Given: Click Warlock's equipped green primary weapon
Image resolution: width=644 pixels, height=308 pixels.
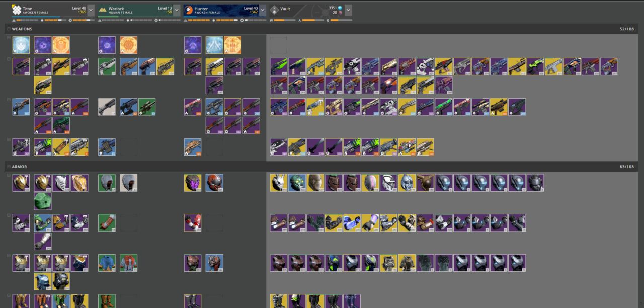Looking at the screenshot, I should click(x=107, y=66).
